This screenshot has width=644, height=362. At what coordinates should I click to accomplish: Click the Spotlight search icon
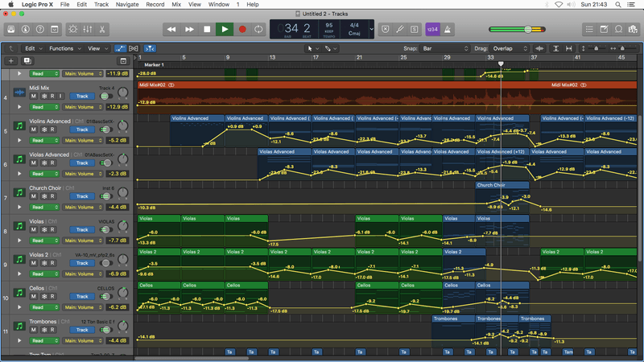click(617, 5)
